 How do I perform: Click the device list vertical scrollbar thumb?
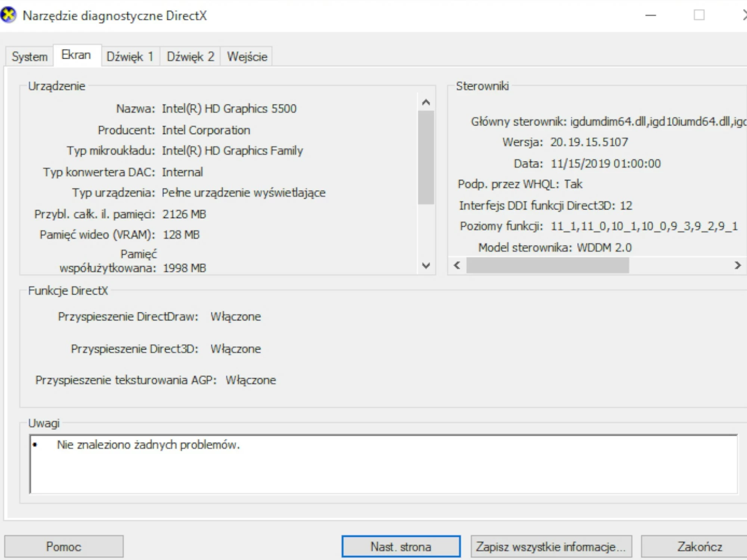tap(426, 158)
